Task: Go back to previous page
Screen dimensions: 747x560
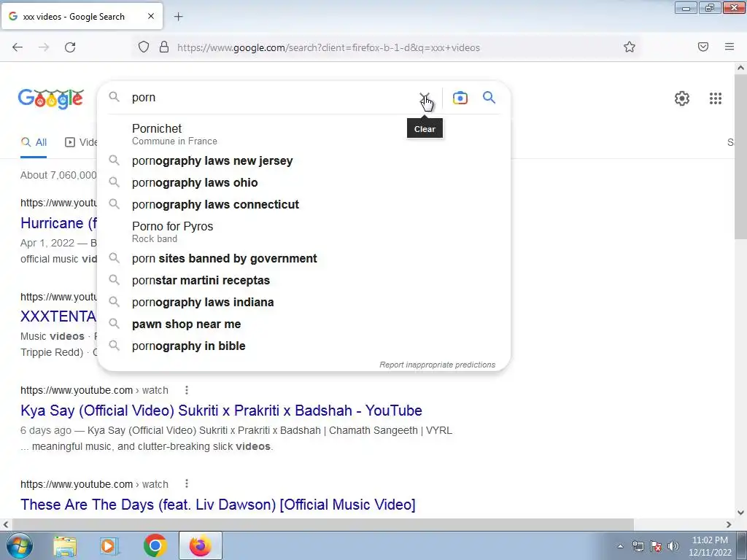Action: (18, 47)
